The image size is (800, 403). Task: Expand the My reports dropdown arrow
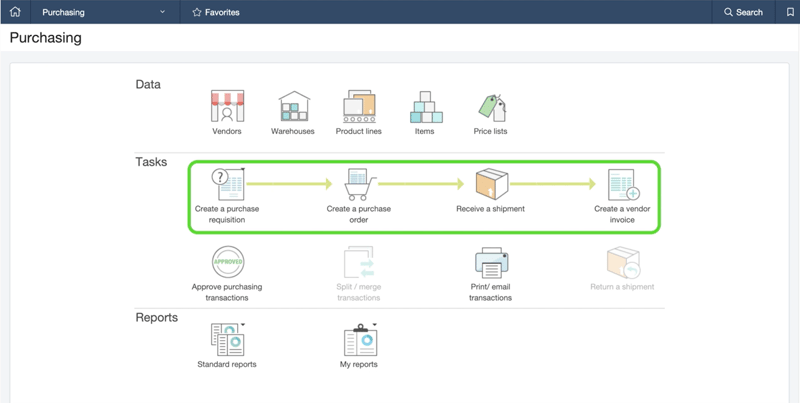(x=374, y=324)
